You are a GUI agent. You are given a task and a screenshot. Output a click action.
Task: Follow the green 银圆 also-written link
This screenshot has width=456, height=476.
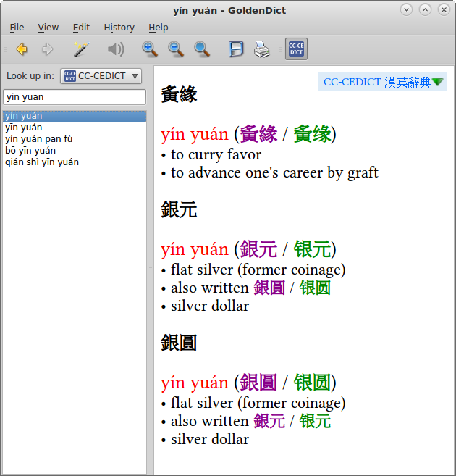click(x=315, y=288)
